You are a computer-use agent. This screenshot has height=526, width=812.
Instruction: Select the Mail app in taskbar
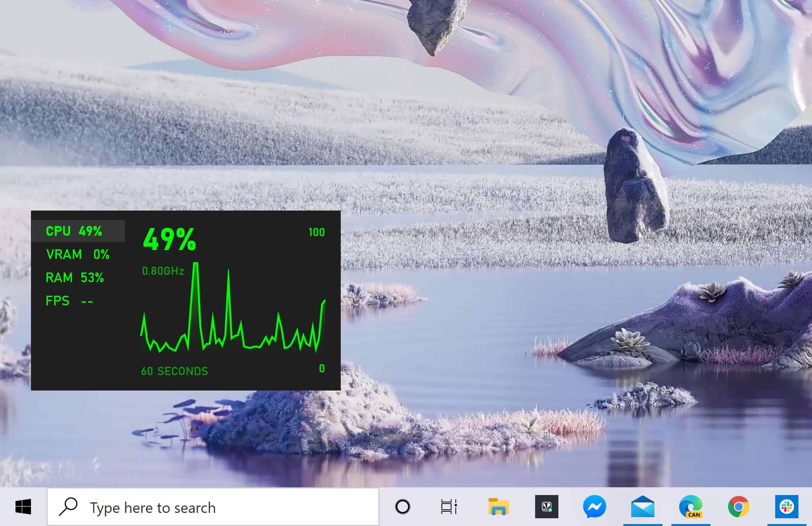642,507
